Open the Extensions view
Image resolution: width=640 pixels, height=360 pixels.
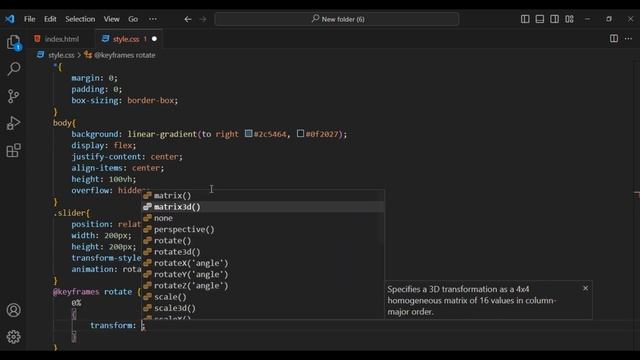click(13, 150)
